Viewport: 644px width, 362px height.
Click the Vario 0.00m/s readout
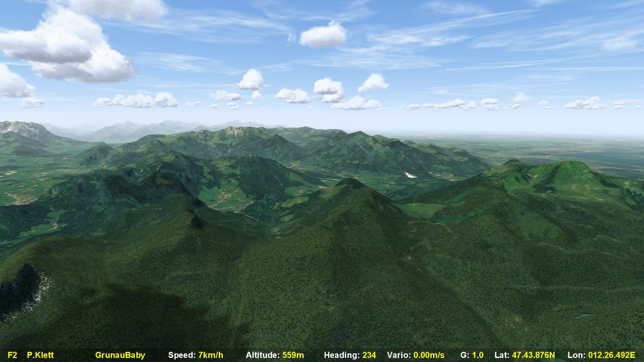click(416, 355)
